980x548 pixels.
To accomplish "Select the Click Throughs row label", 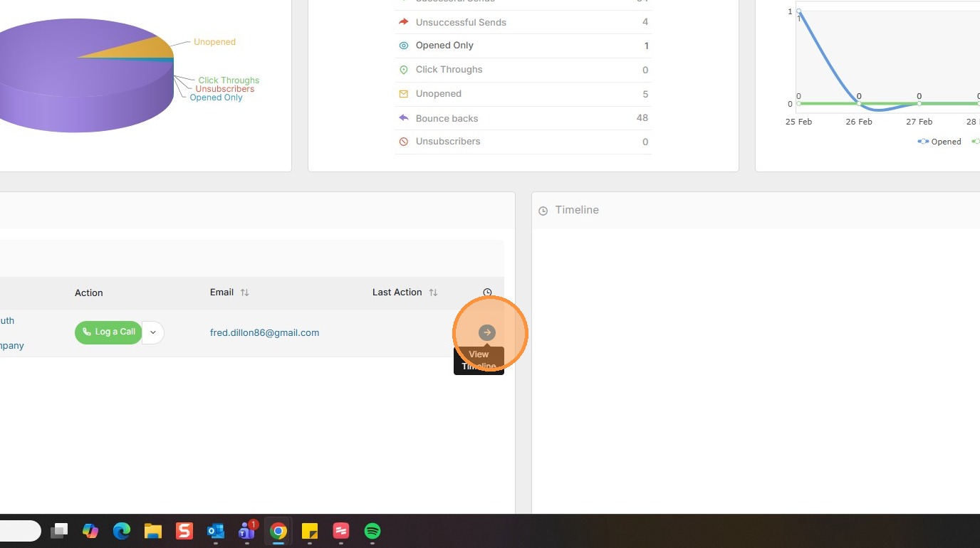I will click(x=449, y=69).
